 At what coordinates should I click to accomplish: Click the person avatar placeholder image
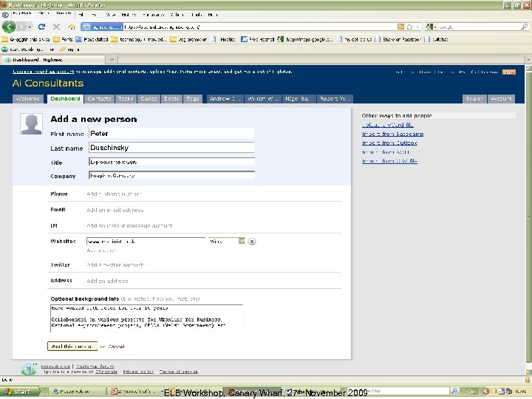point(32,124)
